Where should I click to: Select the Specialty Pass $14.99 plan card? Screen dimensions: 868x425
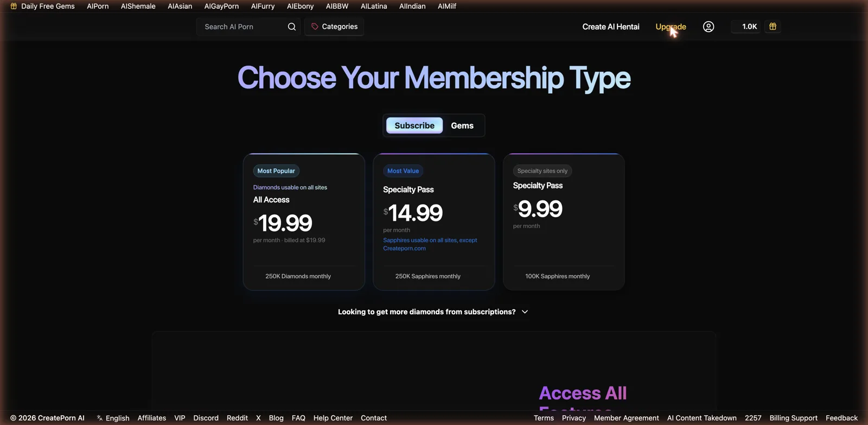tap(434, 222)
